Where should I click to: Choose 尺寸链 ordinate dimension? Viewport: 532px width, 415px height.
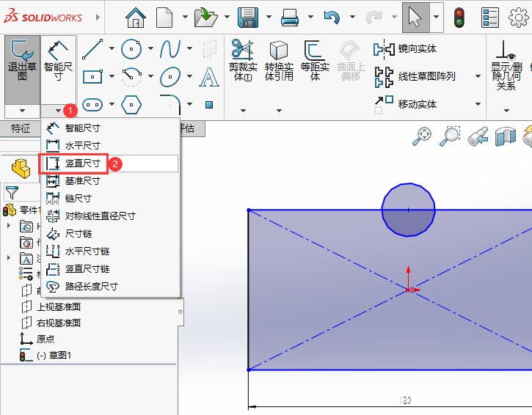(x=111, y=234)
